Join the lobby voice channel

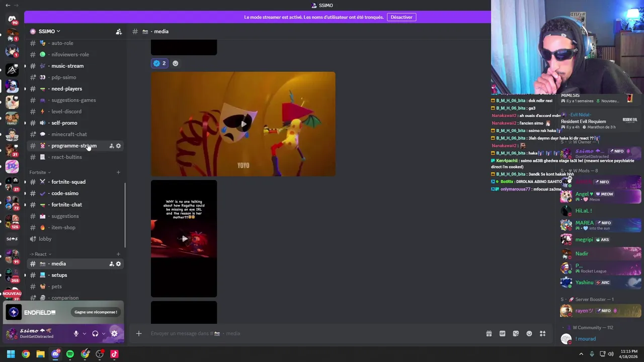[75, 239]
